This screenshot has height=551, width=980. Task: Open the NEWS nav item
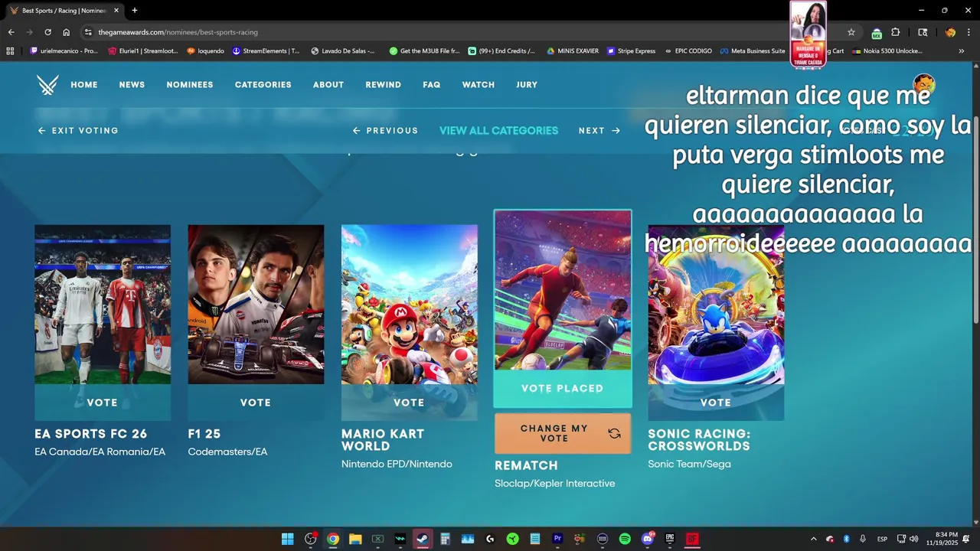[x=132, y=85]
